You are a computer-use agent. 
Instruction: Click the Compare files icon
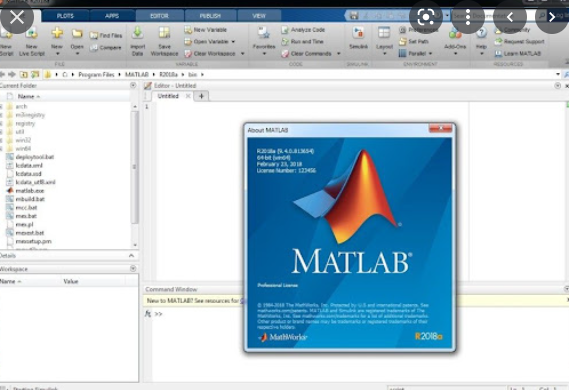click(94, 48)
